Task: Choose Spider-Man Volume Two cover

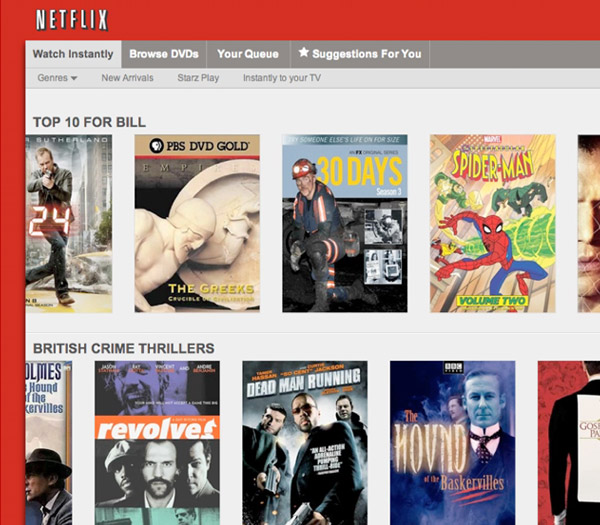Action: [492, 223]
